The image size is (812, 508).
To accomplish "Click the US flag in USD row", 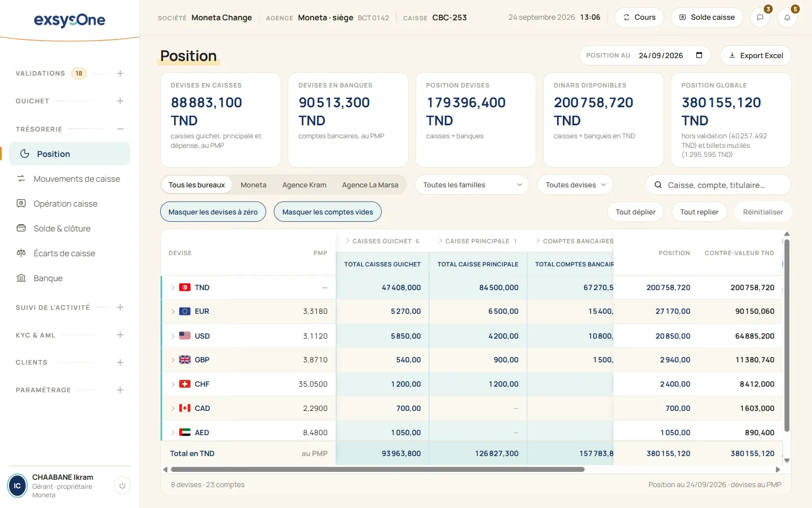I will pyautogui.click(x=184, y=335).
